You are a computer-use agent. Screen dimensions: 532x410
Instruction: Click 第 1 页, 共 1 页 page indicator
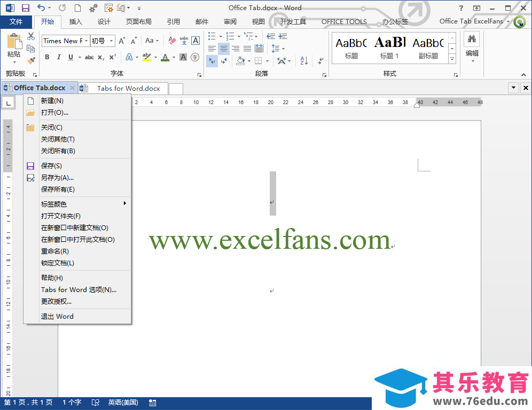tap(28, 403)
